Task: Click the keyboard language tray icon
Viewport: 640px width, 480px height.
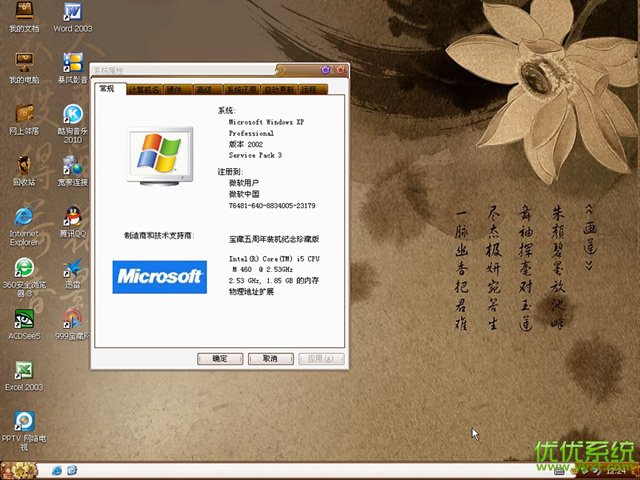Action: 560,471
